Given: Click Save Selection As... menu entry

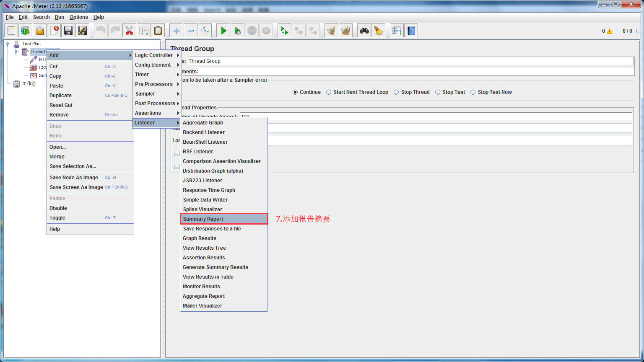Looking at the screenshot, I should point(90,166).
